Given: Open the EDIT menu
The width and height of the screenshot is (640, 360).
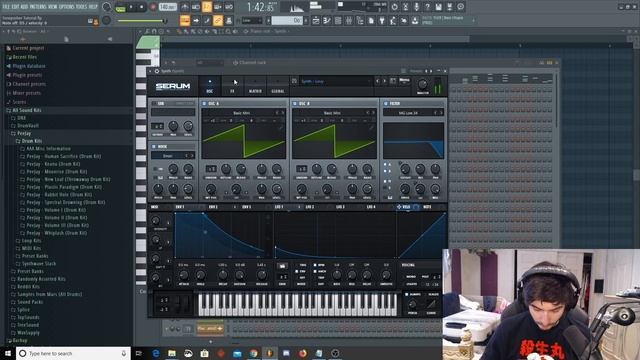Looking at the screenshot, I should [16, 7].
